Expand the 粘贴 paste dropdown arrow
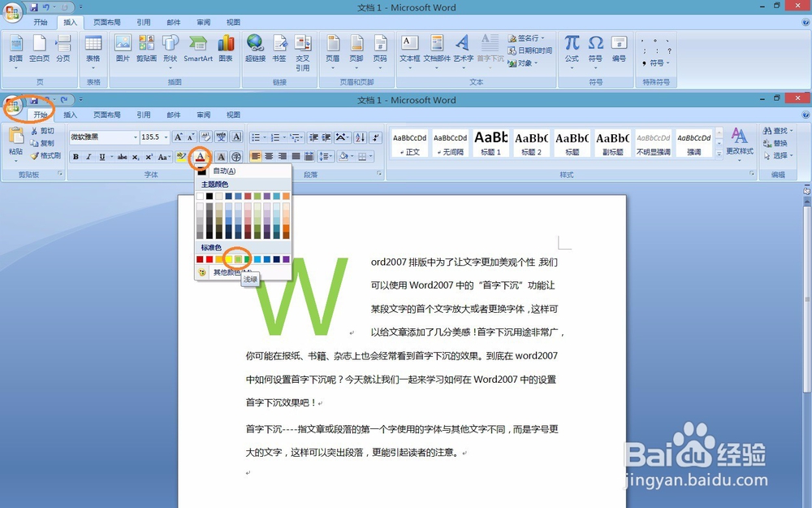 [x=15, y=160]
